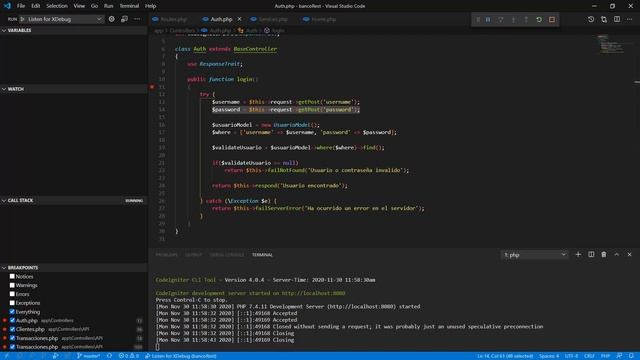Start debugging with the green run arrow

point(22,19)
